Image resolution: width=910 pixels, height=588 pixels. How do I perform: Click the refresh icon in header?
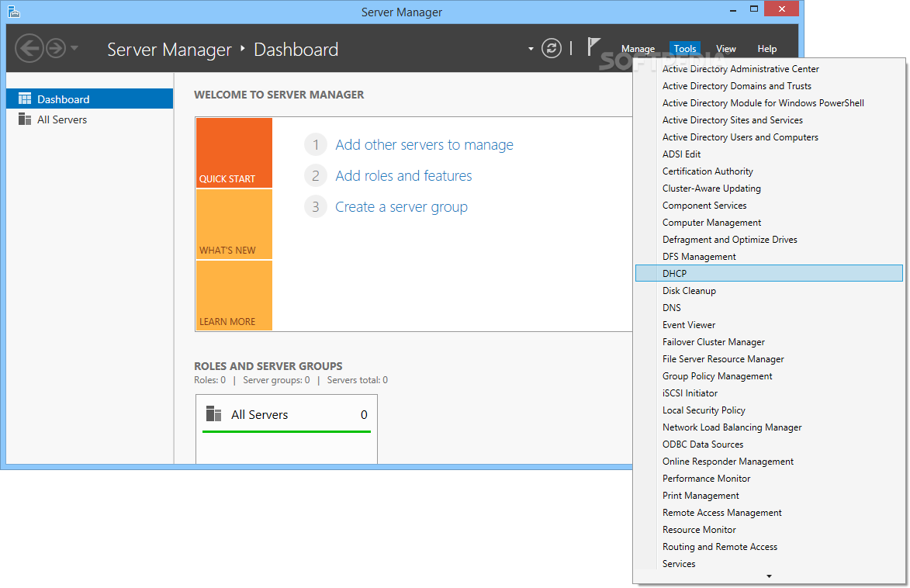coord(552,48)
